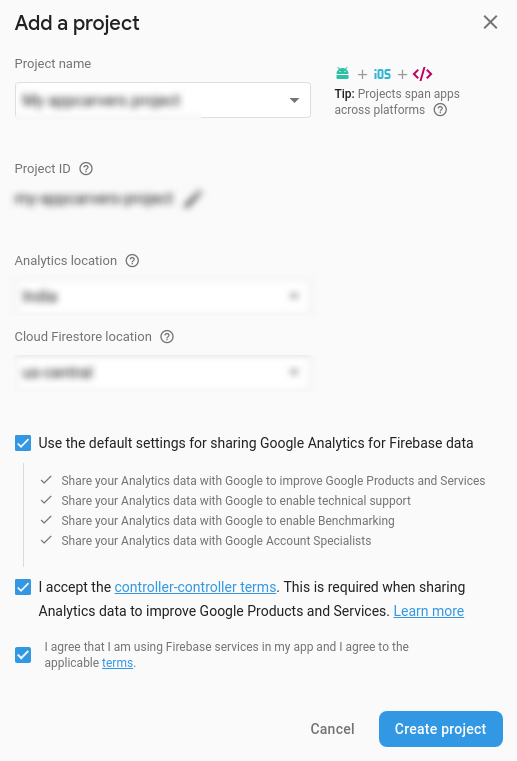Edit the Project ID with pencil icon
The image size is (517, 761).
193,199
